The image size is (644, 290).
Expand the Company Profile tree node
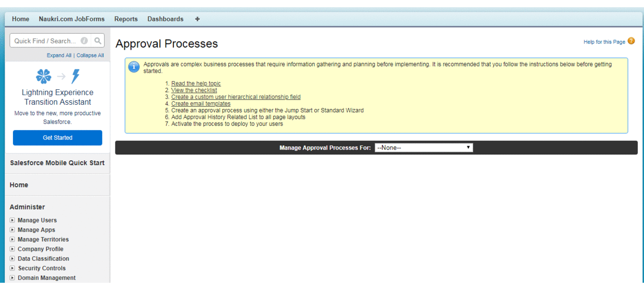(x=13, y=249)
